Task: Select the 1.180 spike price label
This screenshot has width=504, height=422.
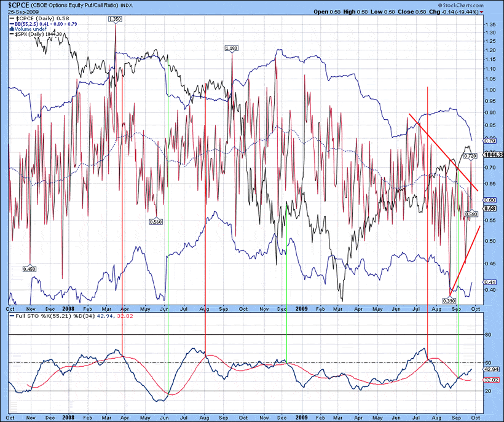Action: [232, 48]
